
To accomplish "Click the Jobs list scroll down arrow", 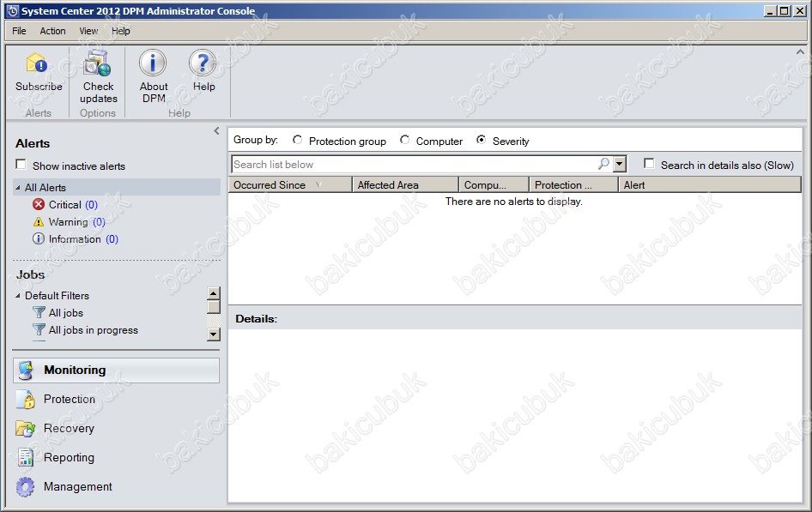I will click(x=214, y=334).
